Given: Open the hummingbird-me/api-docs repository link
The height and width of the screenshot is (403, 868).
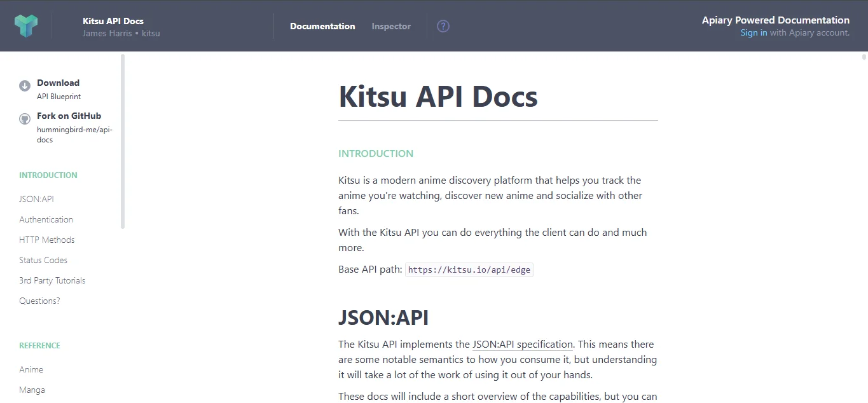Looking at the screenshot, I should coord(74,134).
